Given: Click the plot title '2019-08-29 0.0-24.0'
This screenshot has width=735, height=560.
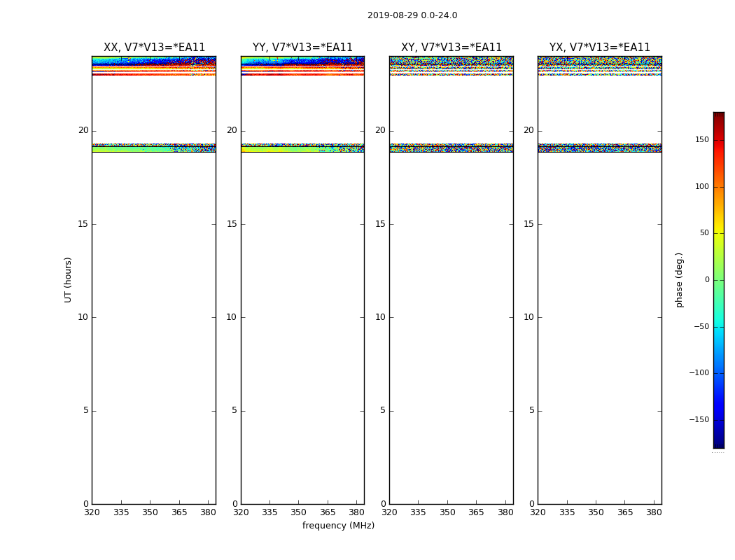Looking at the screenshot, I should 412,15.
